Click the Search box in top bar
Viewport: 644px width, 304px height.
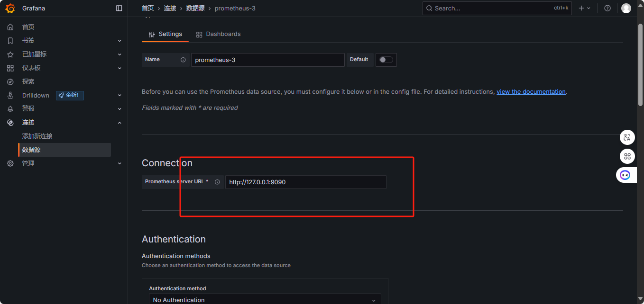pyautogui.click(x=497, y=8)
